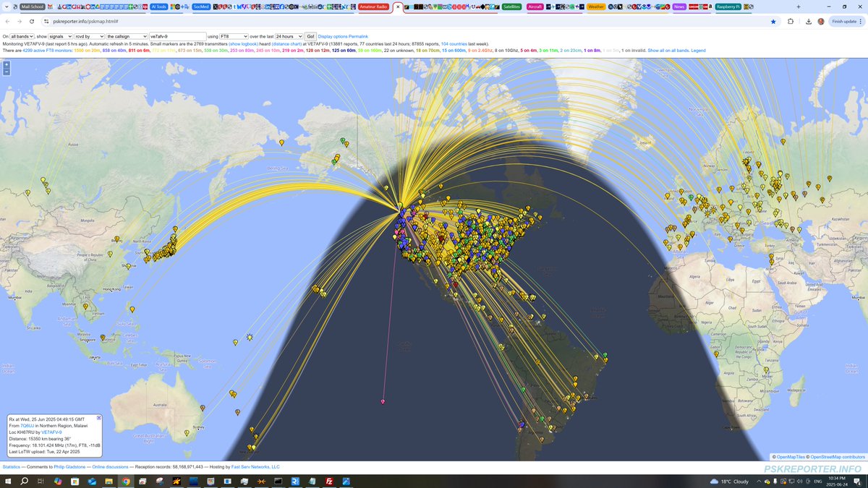
Task: Click the SocMed tab group label
Action: (201, 7)
